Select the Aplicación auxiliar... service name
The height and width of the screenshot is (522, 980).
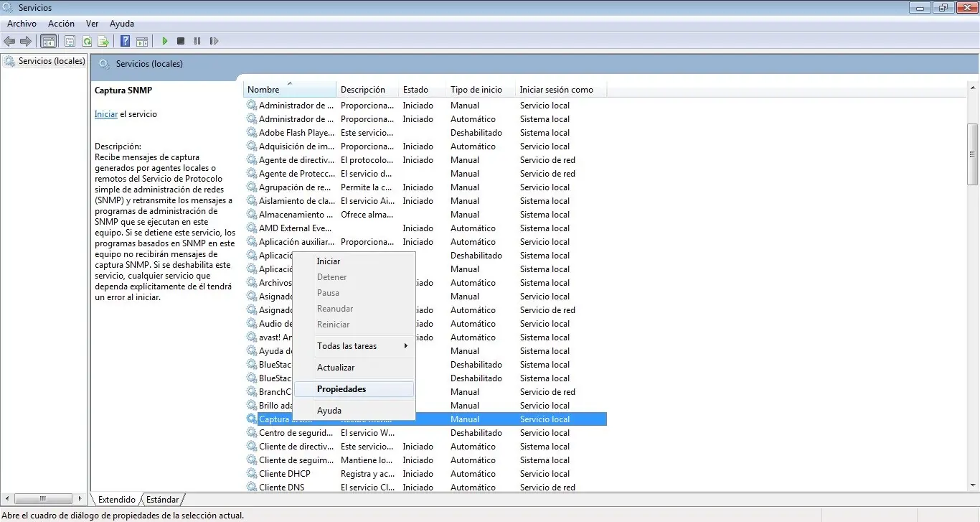296,242
